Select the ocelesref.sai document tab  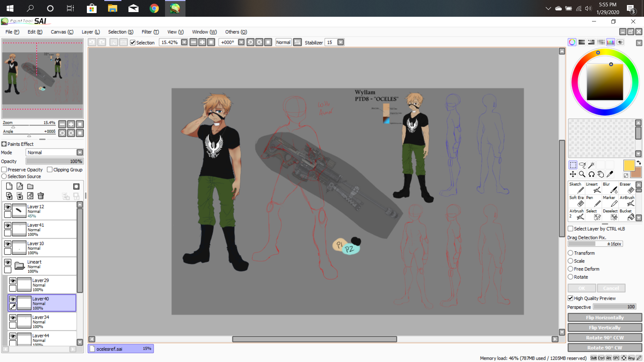[121, 349]
